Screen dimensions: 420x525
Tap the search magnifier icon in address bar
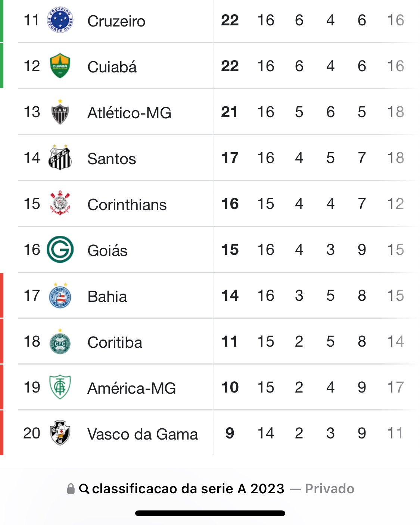click(x=84, y=489)
